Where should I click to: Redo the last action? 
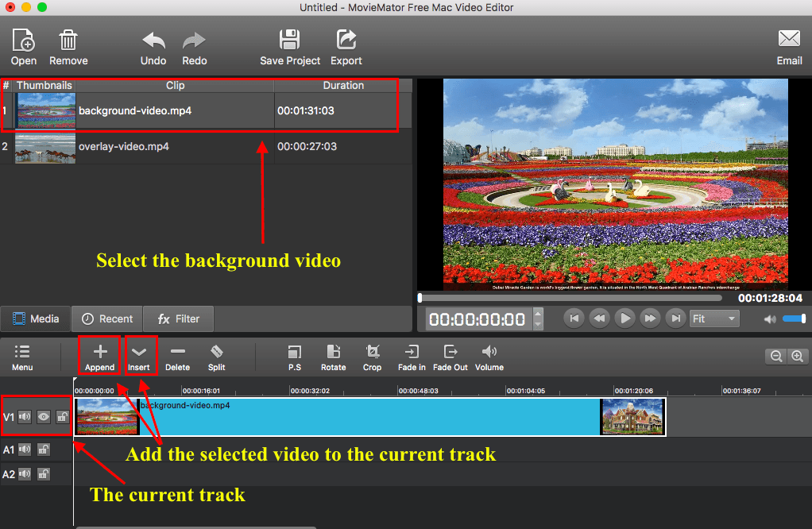[194, 48]
